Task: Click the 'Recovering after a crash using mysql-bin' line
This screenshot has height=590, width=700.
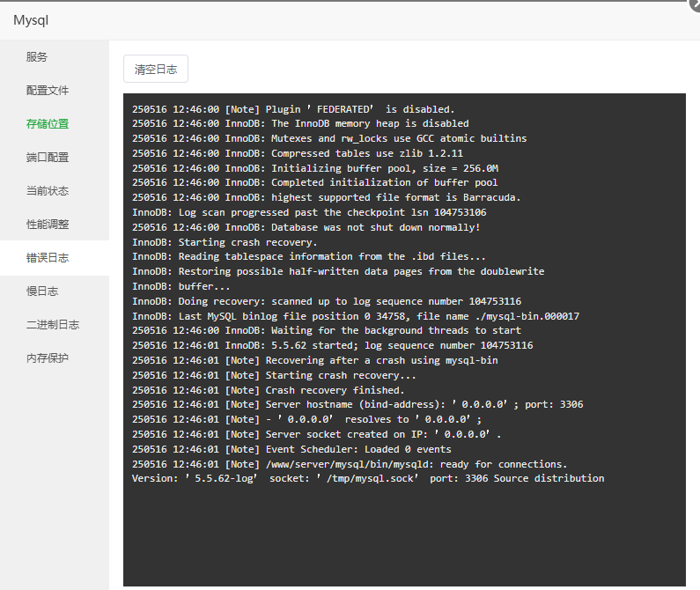Action: coord(315,360)
